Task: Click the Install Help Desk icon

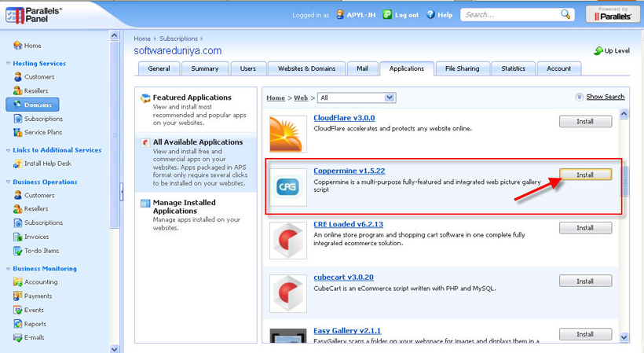Action: pos(17,164)
